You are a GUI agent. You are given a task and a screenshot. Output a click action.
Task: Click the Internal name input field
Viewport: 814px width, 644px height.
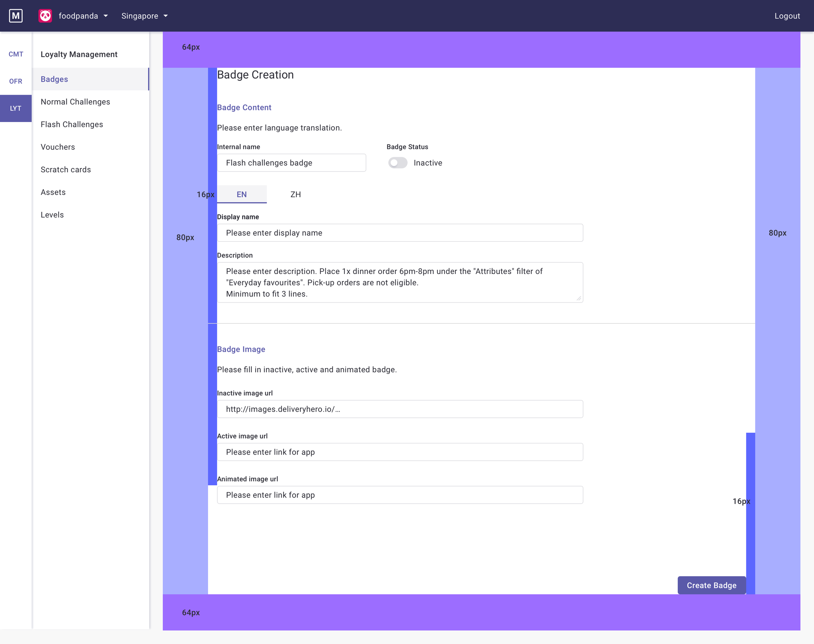(x=291, y=163)
